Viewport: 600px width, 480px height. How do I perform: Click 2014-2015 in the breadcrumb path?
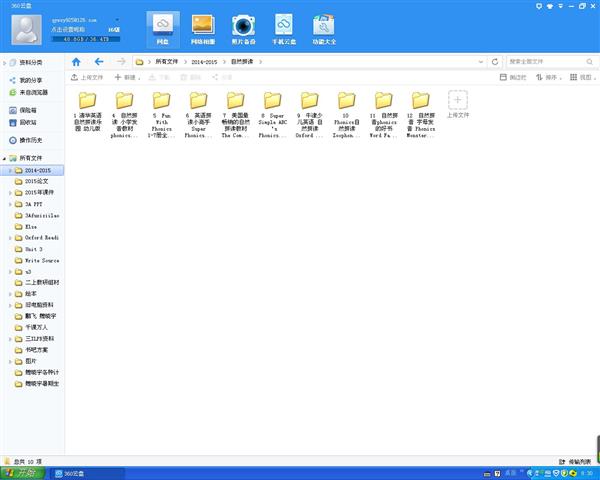203,62
